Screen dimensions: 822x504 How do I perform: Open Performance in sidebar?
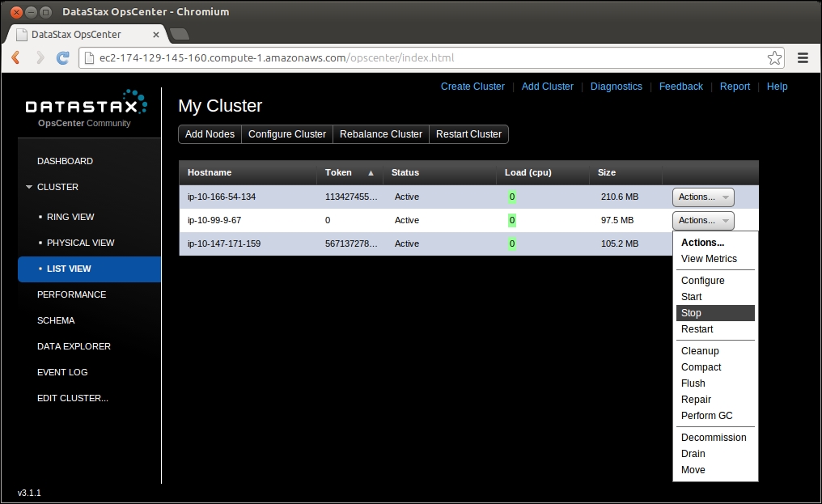[x=71, y=294]
